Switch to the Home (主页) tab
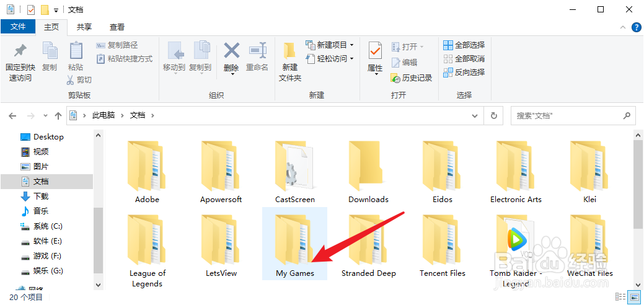Image resolution: width=644 pixels, height=305 pixels. 51,27
